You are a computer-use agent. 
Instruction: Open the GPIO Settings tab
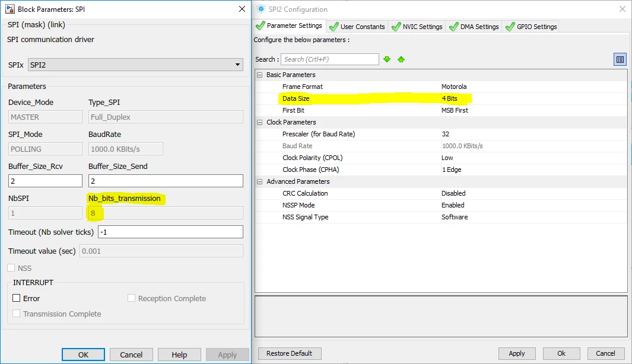(x=531, y=27)
